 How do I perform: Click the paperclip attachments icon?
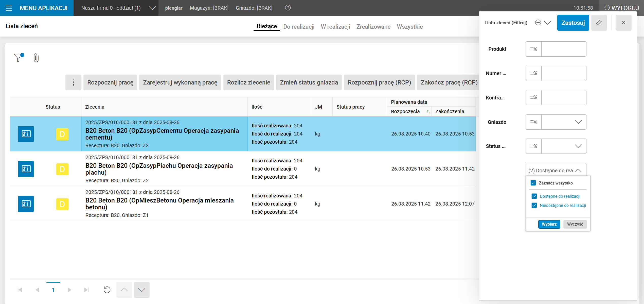[36, 58]
